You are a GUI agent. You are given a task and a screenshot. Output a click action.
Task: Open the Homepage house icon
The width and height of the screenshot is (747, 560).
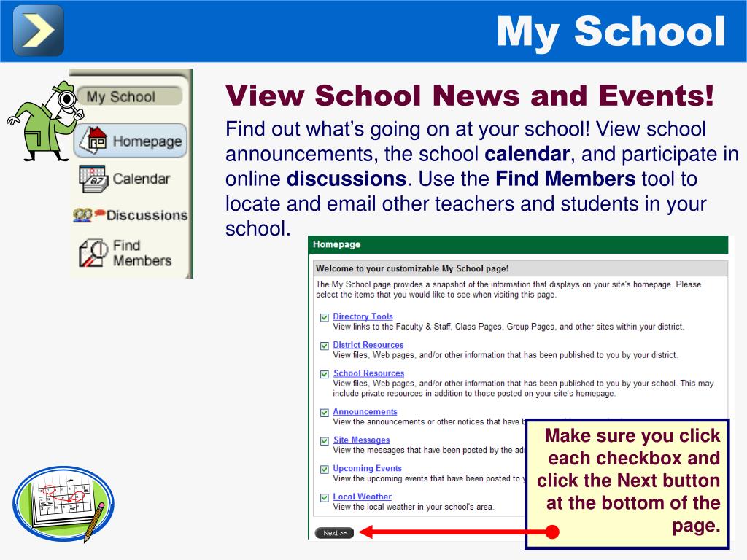pos(93,140)
